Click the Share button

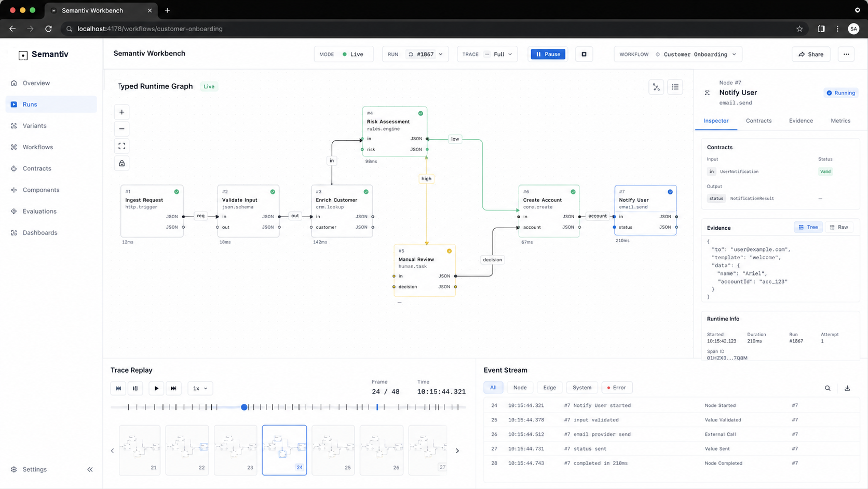pyautogui.click(x=811, y=54)
